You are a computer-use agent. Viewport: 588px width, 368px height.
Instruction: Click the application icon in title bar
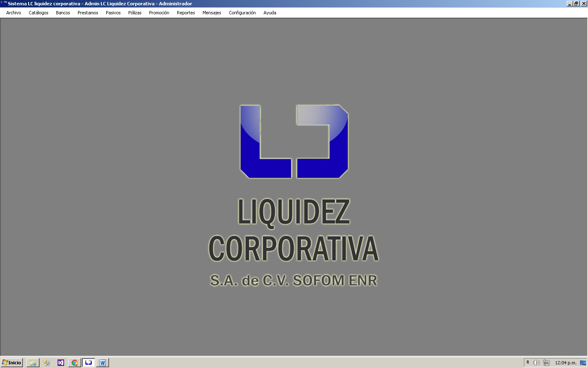pos(4,4)
